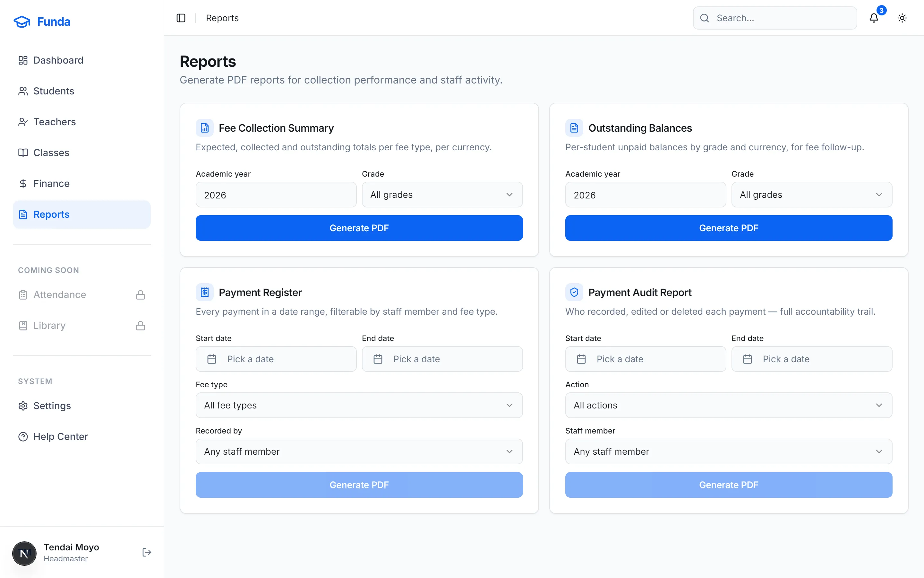The height and width of the screenshot is (578, 924).
Task: Click Academic year field in Outstanding Balances
Action: 646,195
